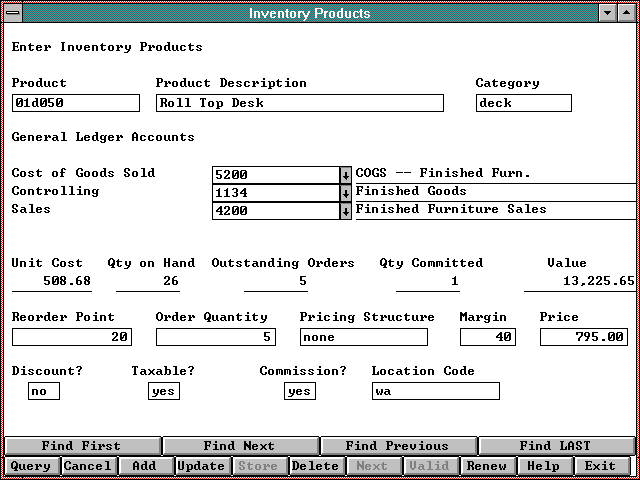Exit the Inventory Products form
640x480 pixels.
[x=600, y=466]
